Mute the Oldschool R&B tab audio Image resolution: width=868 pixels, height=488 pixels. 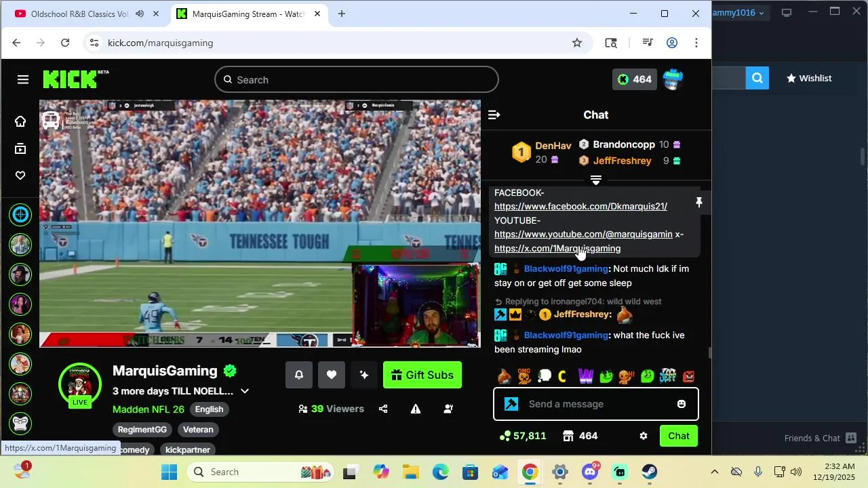[x=140, y=14]
